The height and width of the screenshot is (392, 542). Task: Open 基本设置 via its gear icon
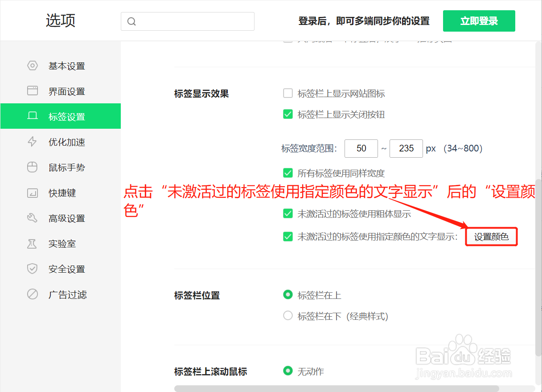33,65
